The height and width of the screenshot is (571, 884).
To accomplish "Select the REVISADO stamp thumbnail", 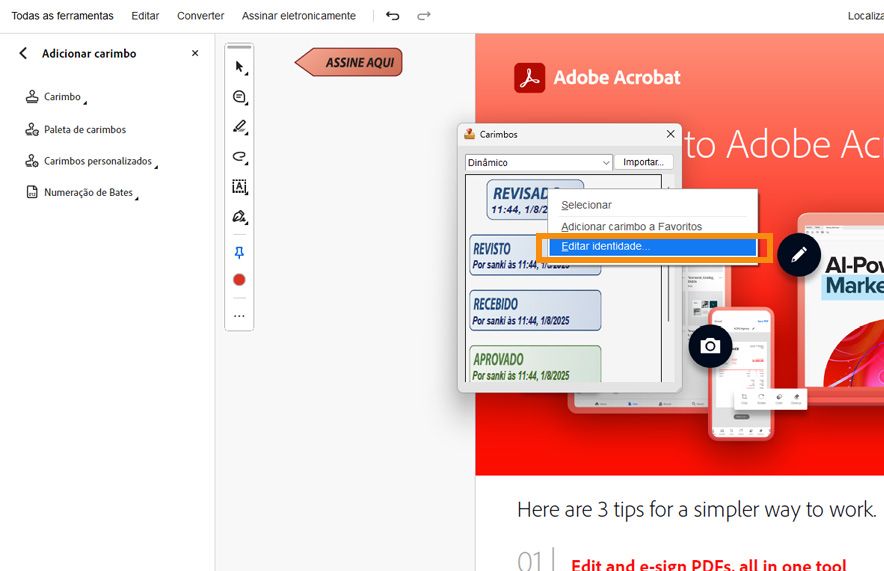I will 517,200.
